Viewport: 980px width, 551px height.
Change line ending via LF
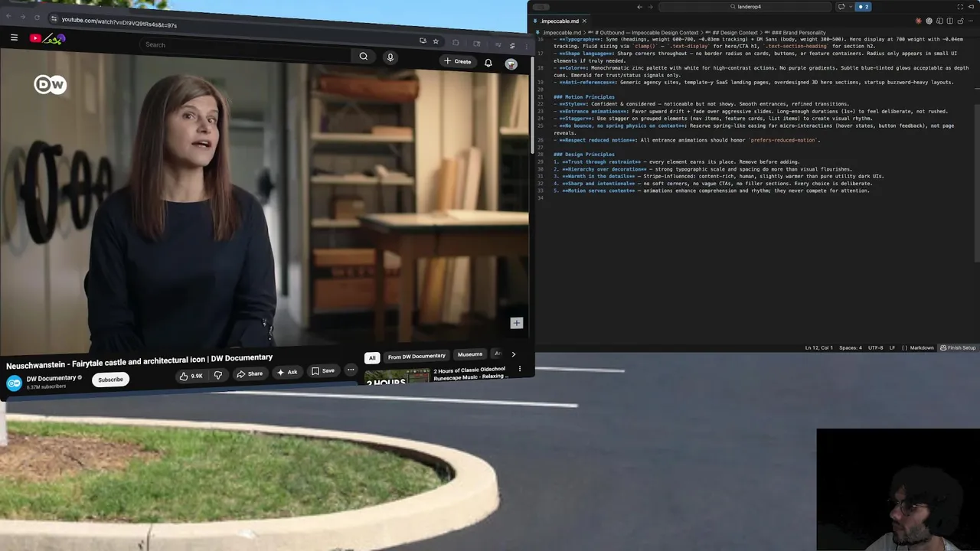click(x=892, y=347)
